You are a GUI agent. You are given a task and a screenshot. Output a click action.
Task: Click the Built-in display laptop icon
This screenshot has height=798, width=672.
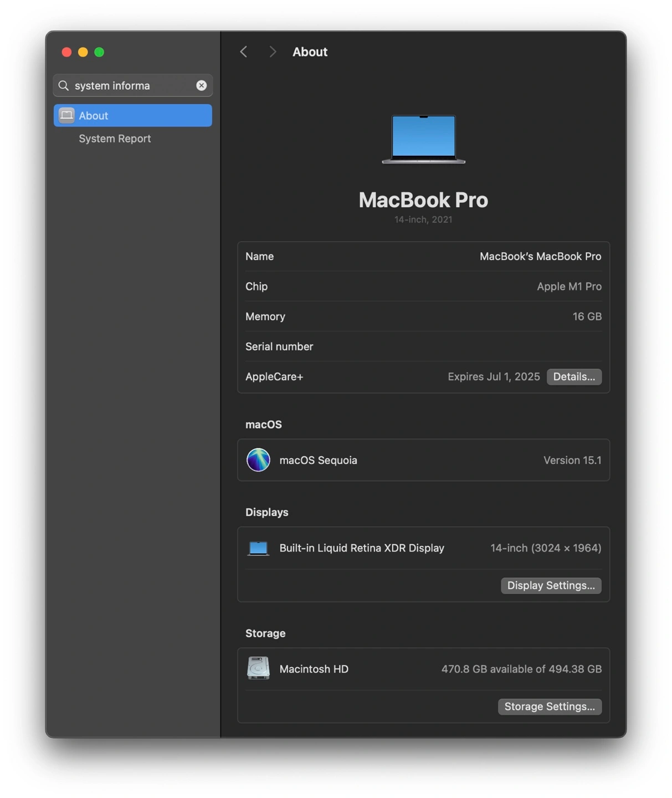(x=258, y=548)
